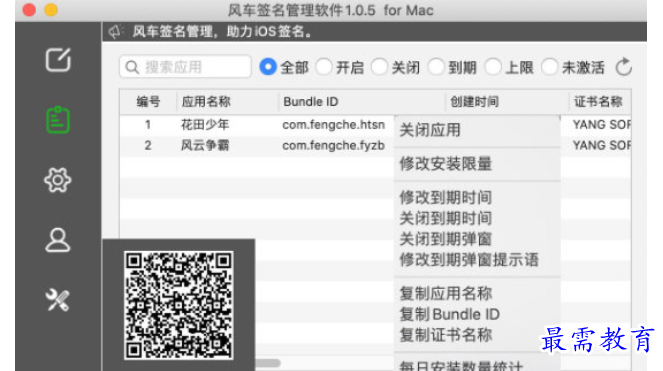Click row number 1 cell
This screenshot has height=371, width=663.
[x=148, y=125]
